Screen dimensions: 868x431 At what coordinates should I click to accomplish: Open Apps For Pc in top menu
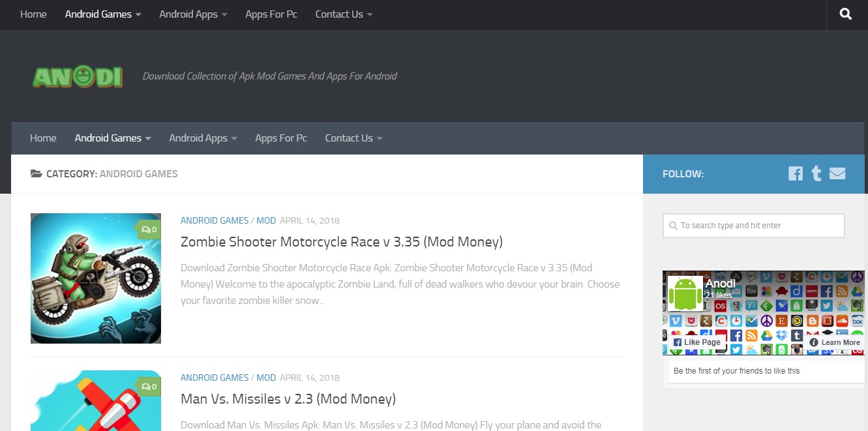tap(271, 14)
